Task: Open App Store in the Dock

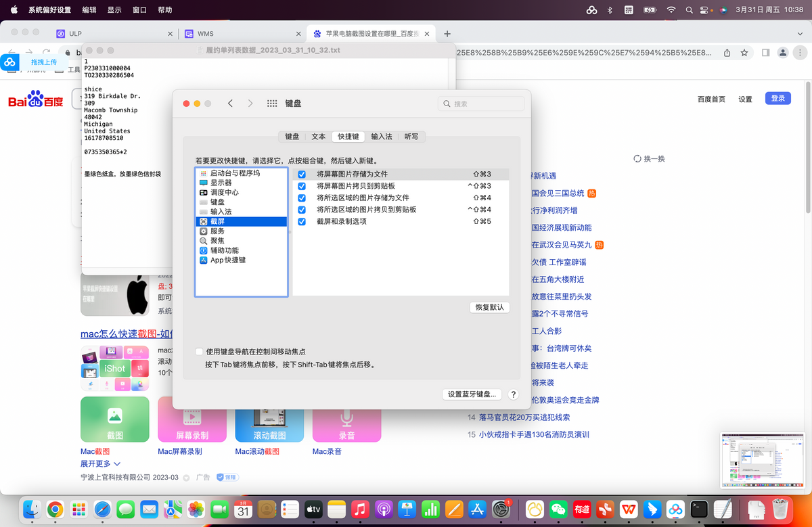Action: [x=478, y=509]
